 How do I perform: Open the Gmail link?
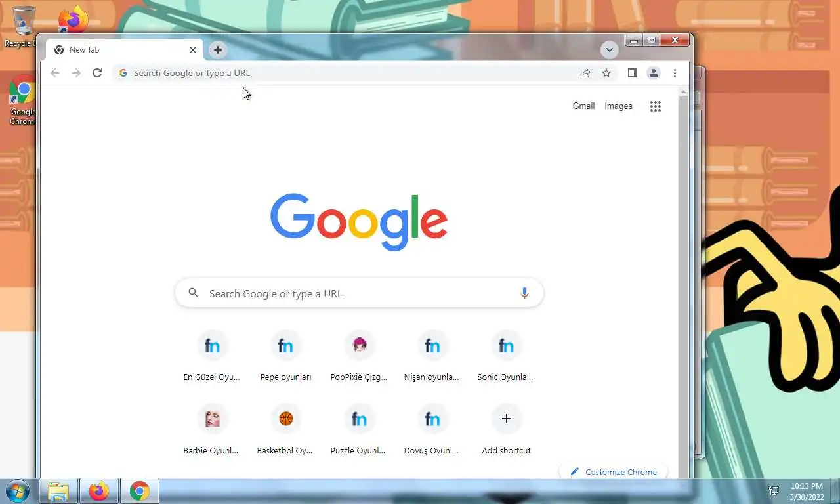[x=583, y=106]
